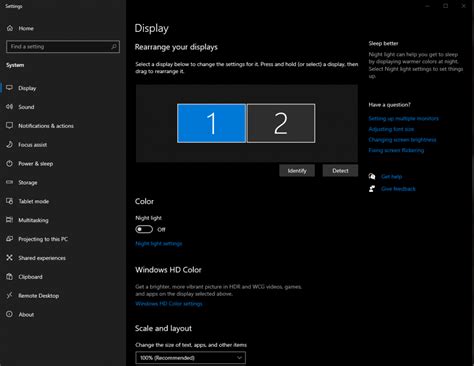Select display 2 in arrangement
474x366 pixels.
(x=281, y=123)
